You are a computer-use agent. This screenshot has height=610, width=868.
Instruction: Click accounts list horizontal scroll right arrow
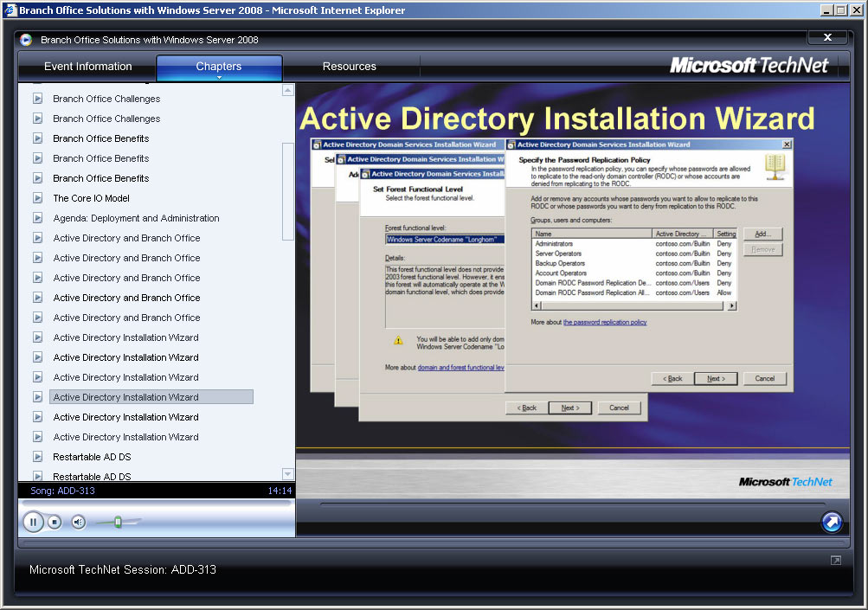click(x=732, y=305)
